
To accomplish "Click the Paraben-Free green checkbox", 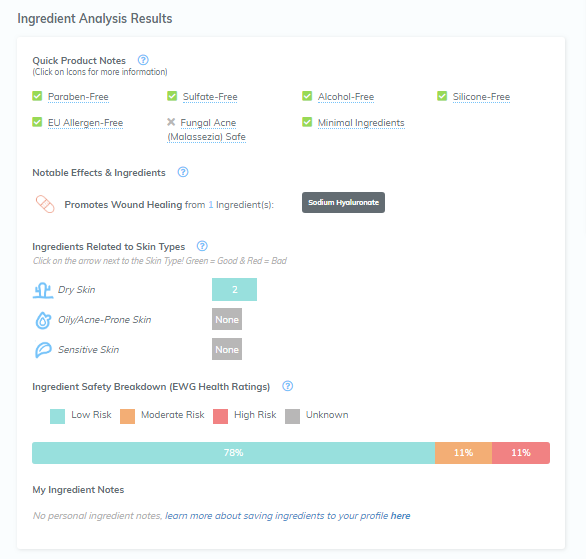I will coord(37,96).
